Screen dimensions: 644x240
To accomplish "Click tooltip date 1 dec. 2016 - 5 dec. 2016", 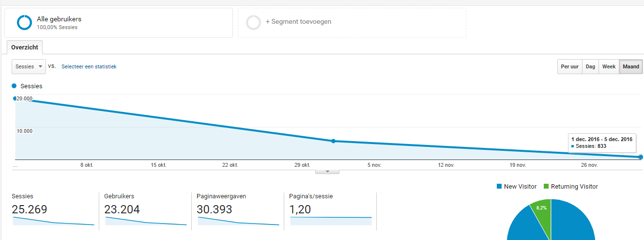I will [x=602, y=139].
